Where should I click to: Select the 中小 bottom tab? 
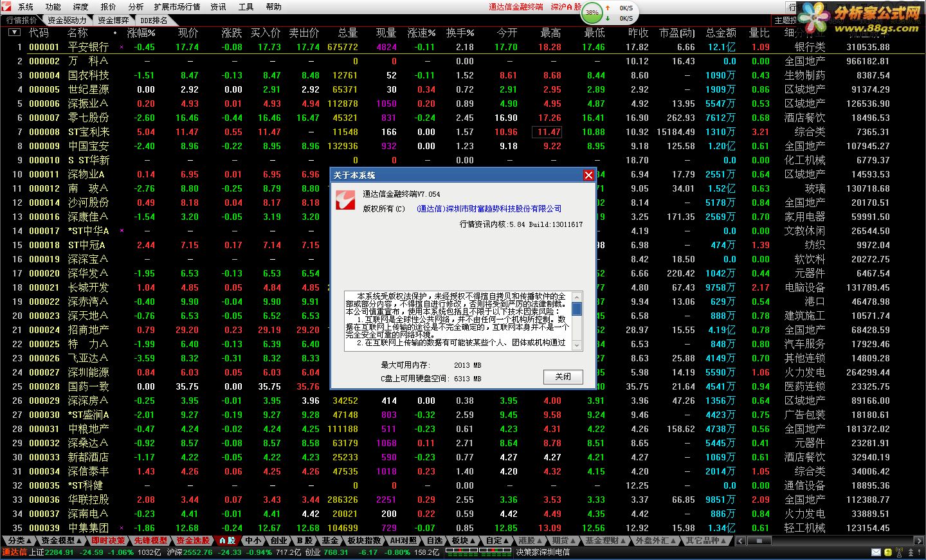[x=253, y=541]
